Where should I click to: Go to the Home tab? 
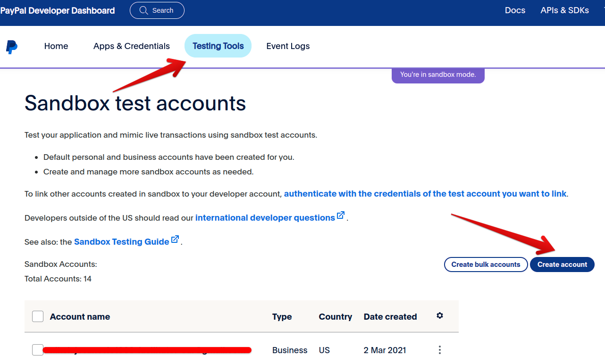click(56, 46)
